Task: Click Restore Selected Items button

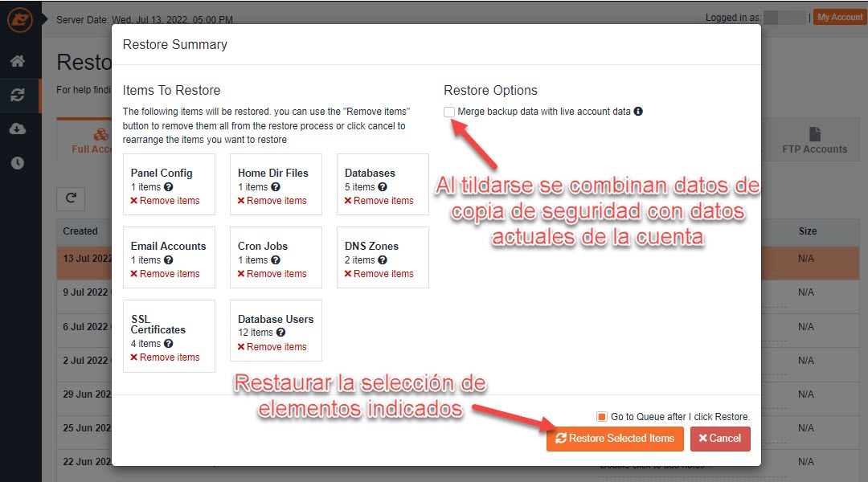Action: pos(615,439)
